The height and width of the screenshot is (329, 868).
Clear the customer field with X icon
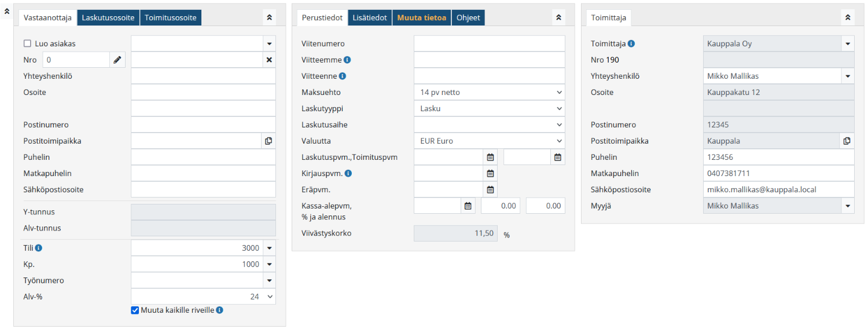point(269,60)
